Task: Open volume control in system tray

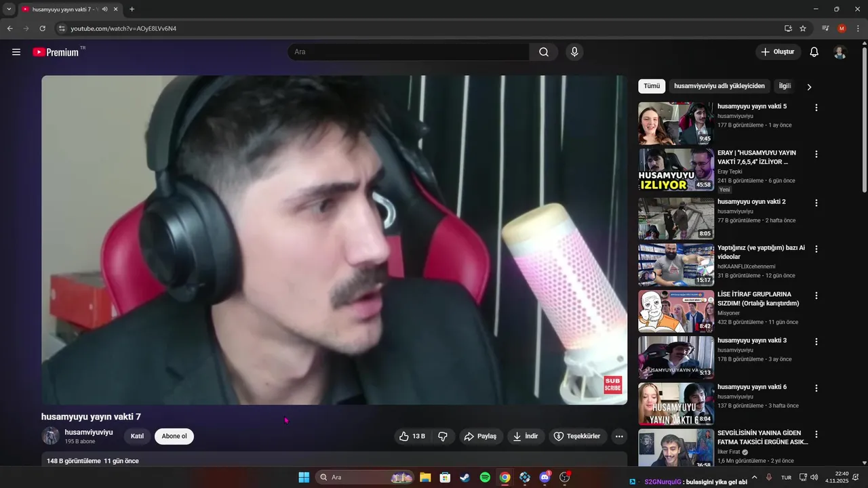Action: pos(814,477)
